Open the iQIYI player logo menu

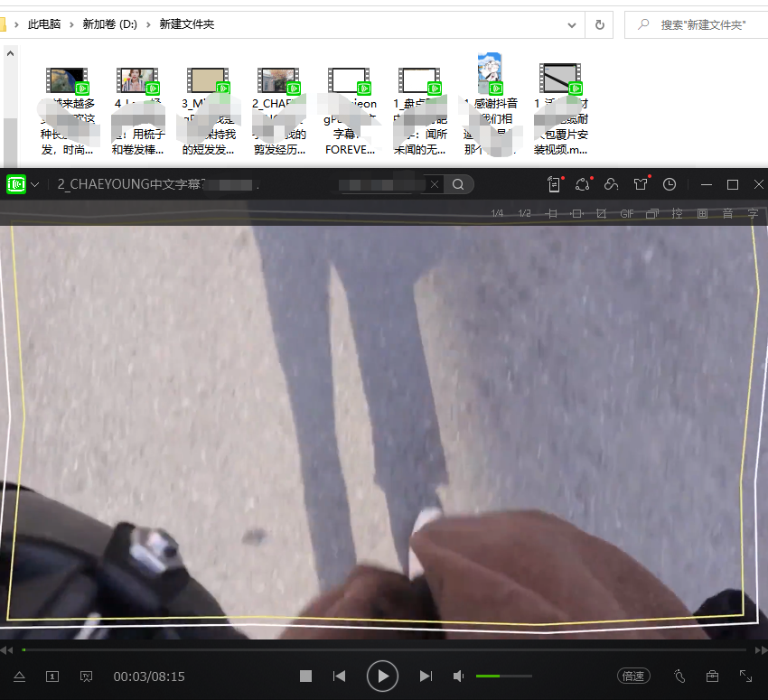[x=16, y=184]
